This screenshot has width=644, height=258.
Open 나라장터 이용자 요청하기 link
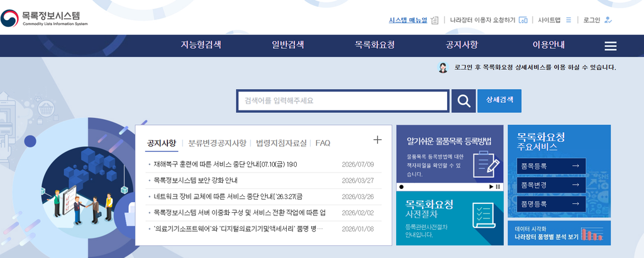click(x=482, y=19)
